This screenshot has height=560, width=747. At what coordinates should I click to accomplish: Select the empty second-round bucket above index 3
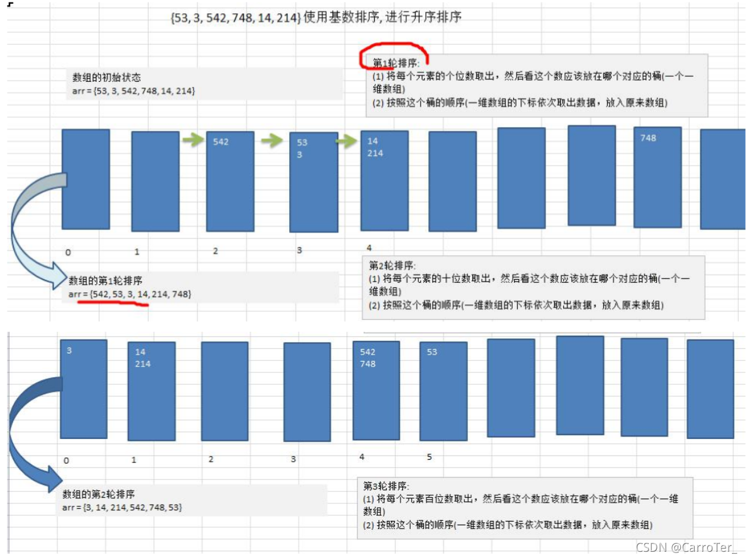[307, 392]
